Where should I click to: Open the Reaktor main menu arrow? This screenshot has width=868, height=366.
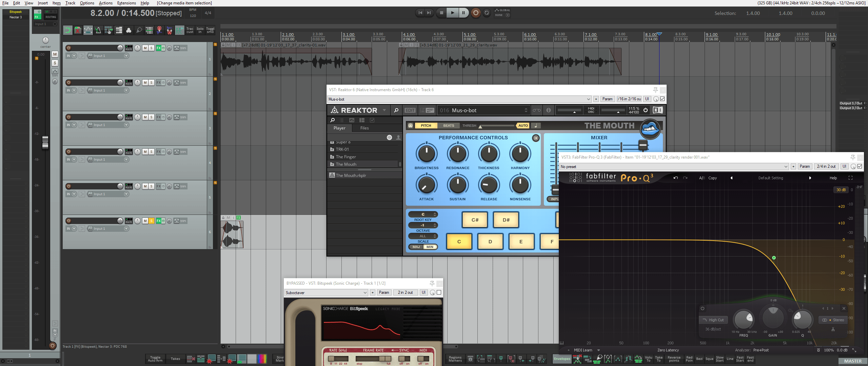384,110
